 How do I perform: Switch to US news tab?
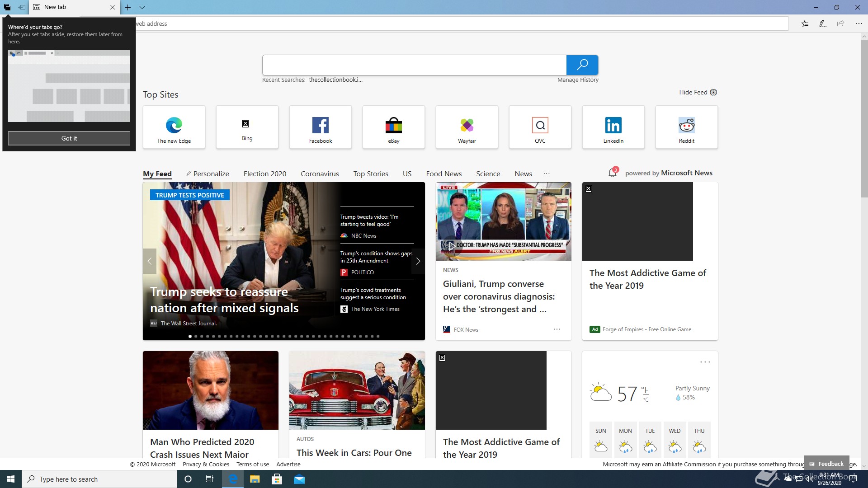click(x=407, y=174)
